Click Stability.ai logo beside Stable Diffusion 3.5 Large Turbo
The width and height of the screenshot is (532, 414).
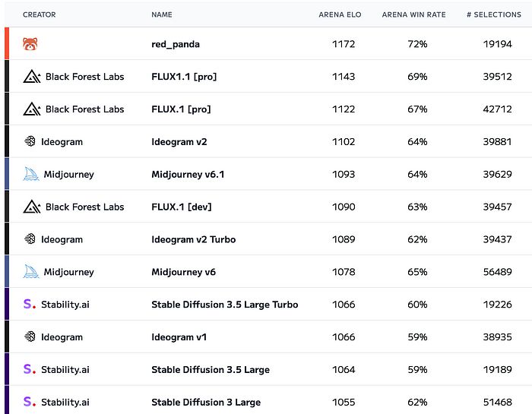30,304
